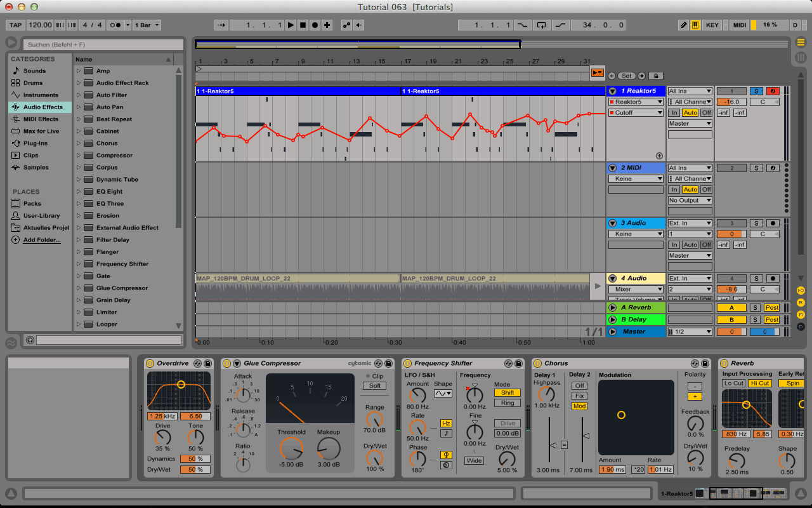Click the Play button in transport bar
This screenshot has width=812, height=508.
point(291,25)
